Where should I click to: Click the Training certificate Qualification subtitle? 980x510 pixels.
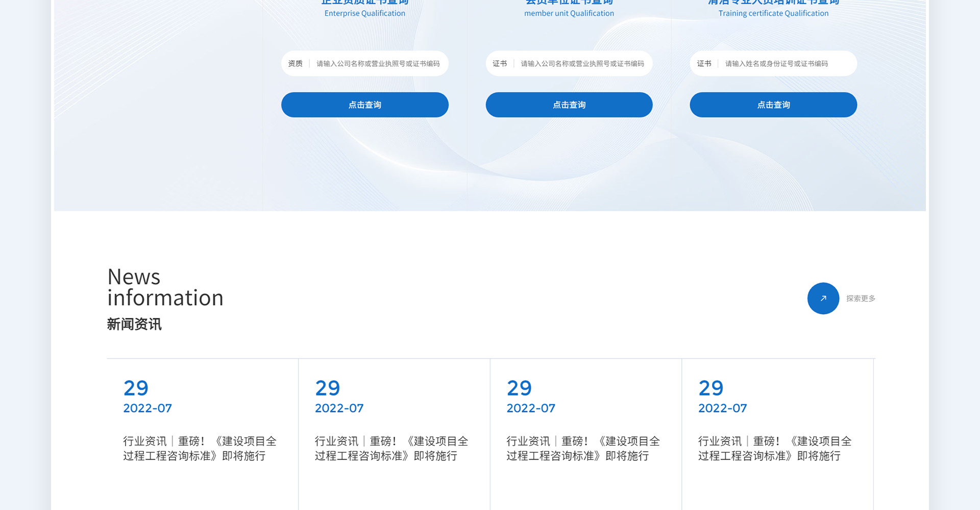[x=773, y=13]
